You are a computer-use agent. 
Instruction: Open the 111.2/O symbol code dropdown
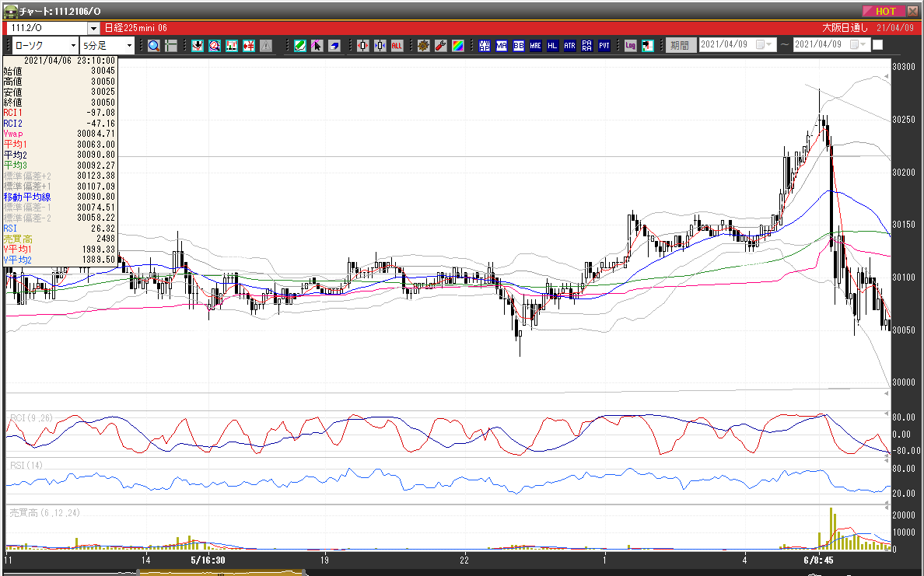click(x=94, y=29)
